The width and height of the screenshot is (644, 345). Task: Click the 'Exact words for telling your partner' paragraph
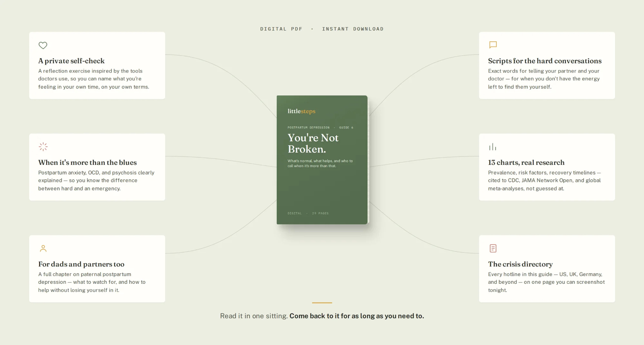point(544,79)
